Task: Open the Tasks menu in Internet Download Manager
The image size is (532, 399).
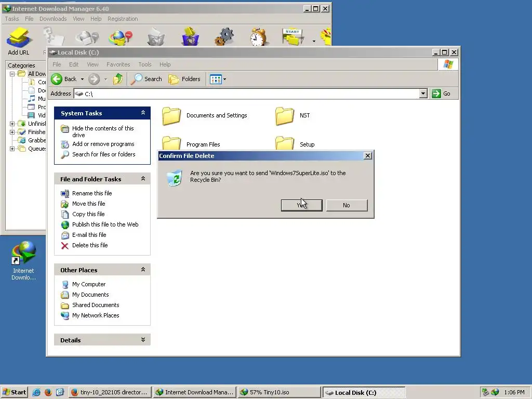Action: tap(12, 19)
